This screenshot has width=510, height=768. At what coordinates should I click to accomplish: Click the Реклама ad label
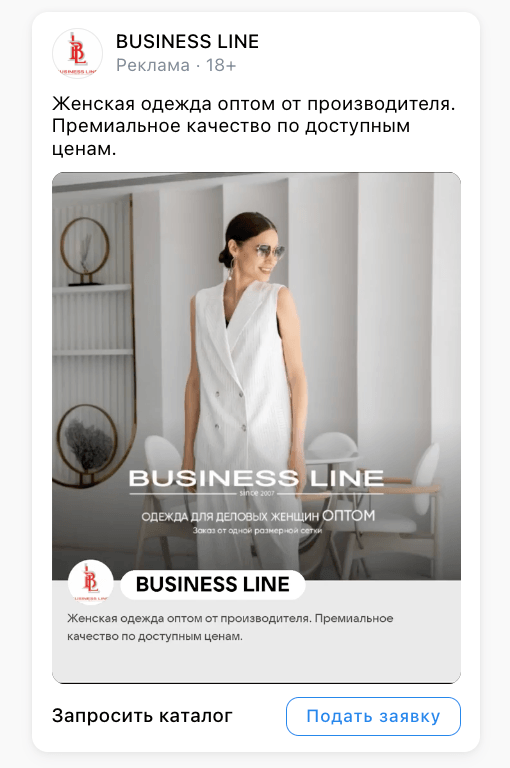(x=153, y=65)
